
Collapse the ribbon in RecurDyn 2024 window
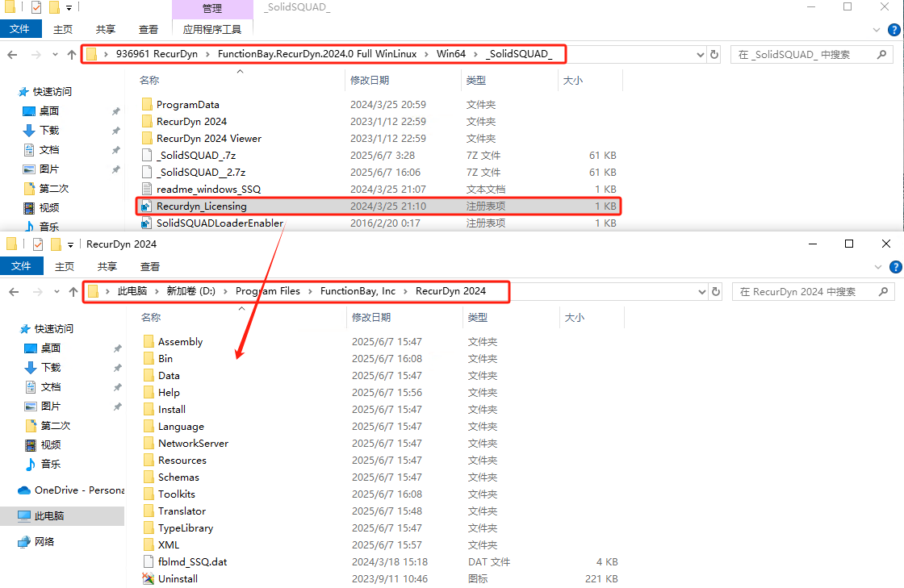[878, 267]
